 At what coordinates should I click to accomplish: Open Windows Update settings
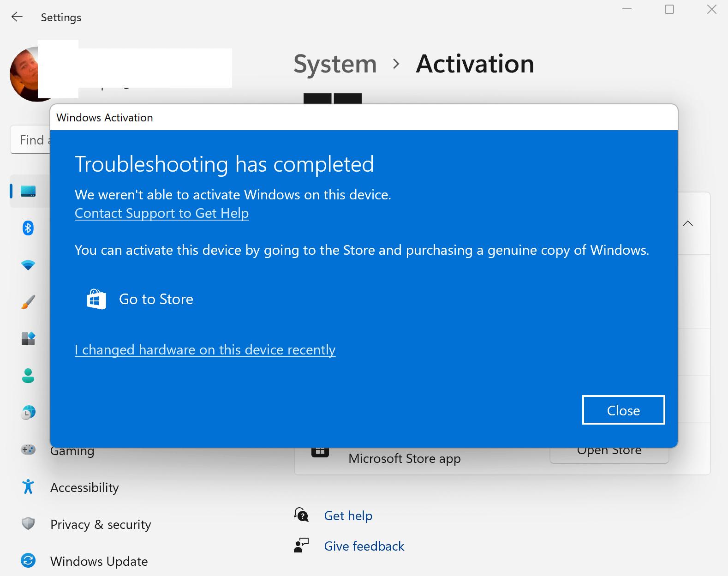tap(99, 561)
